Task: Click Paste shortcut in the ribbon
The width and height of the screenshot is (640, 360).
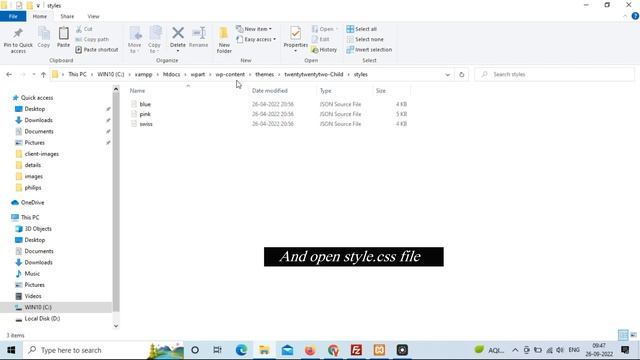Action: (97, 49)
